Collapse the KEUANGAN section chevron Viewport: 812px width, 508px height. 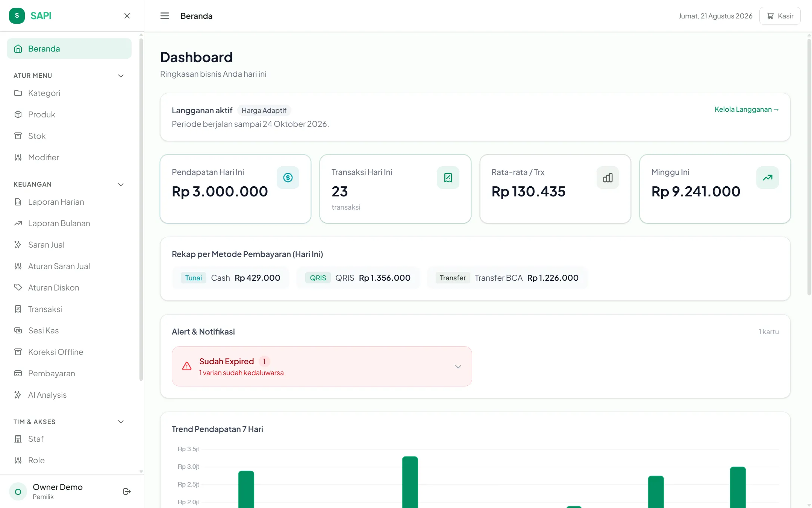point(121,184)
